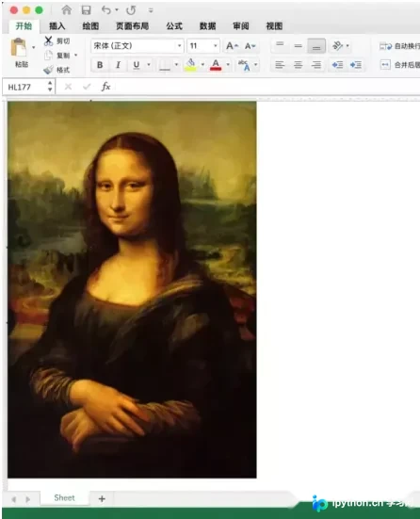
Task: Switch to the 插入 ribbon tab
Action: tap(57, 26)
